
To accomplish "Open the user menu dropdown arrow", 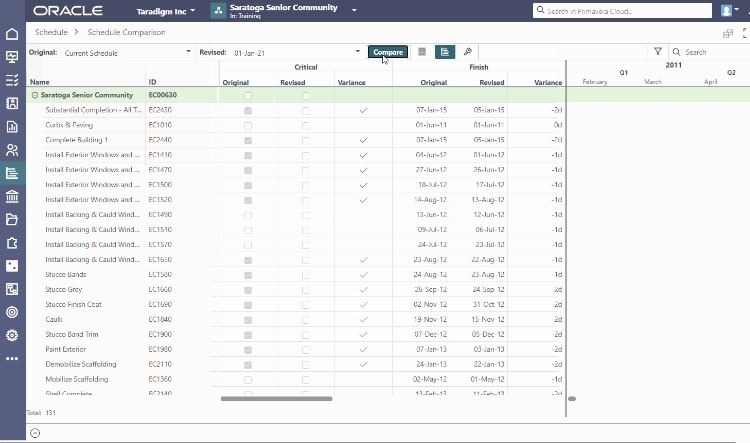I will [x=737, y=9].
